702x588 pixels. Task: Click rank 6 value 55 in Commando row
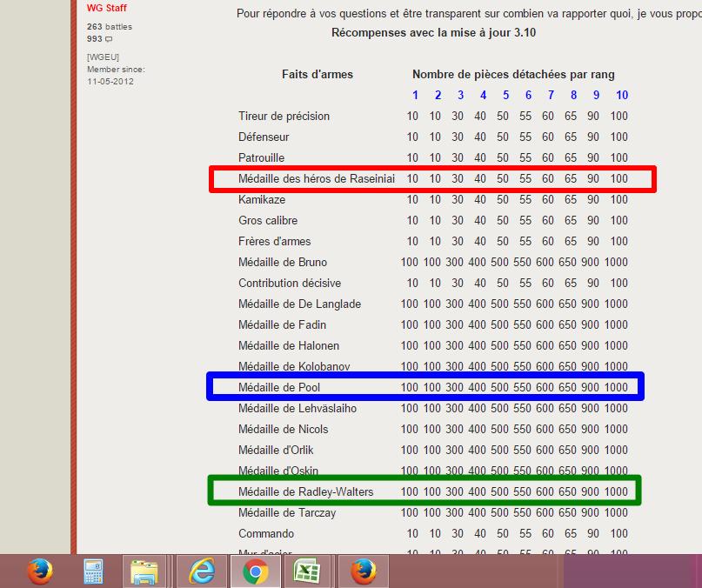[525, 534]
